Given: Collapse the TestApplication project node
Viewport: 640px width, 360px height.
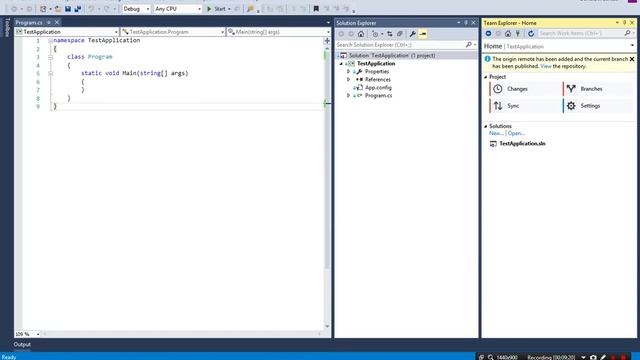Looking at the screenshot, I should tap(341, 64).
